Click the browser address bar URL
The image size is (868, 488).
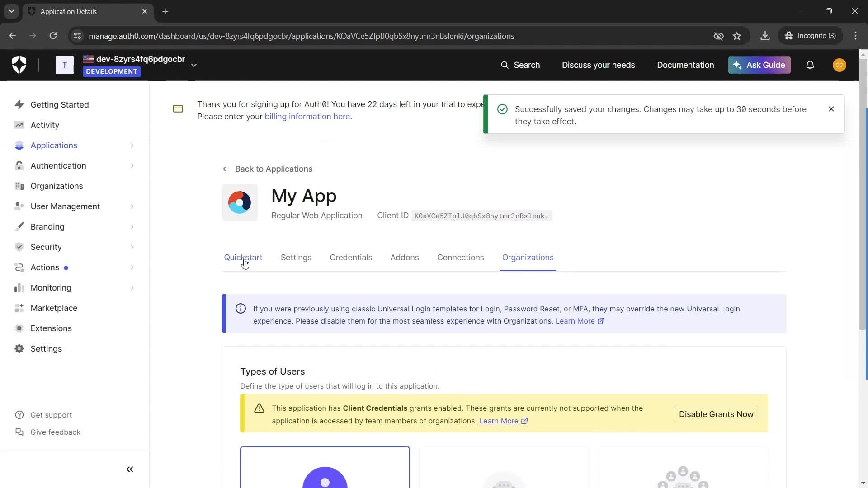tap(301, 36)
